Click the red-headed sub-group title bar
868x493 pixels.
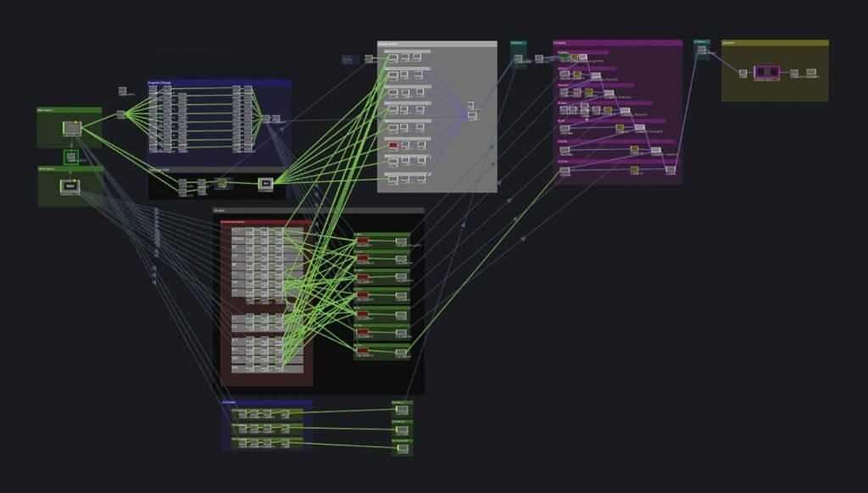coord(266,222)
